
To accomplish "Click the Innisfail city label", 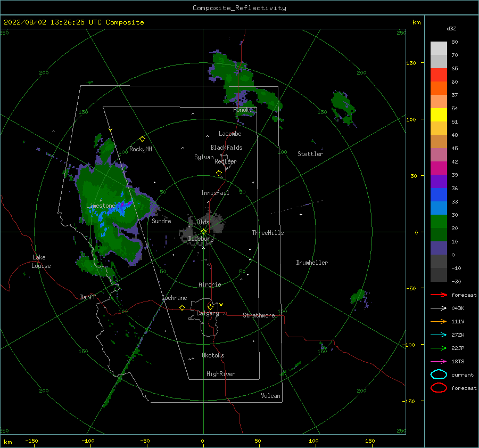I will pos(215,193).
